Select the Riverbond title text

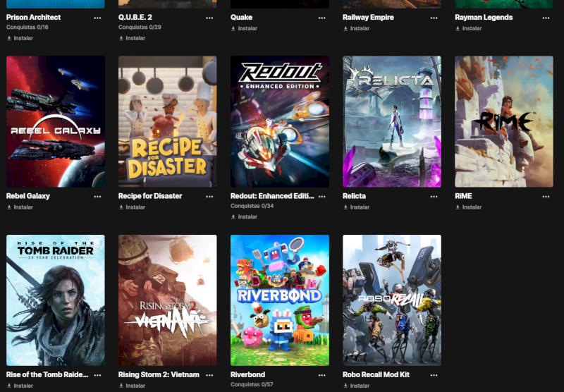[248, 374]
